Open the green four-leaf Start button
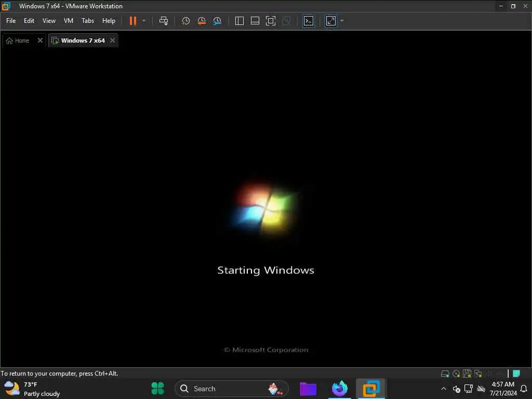The width and height of the screenshot is (532, 399). [x=157, y=389]
